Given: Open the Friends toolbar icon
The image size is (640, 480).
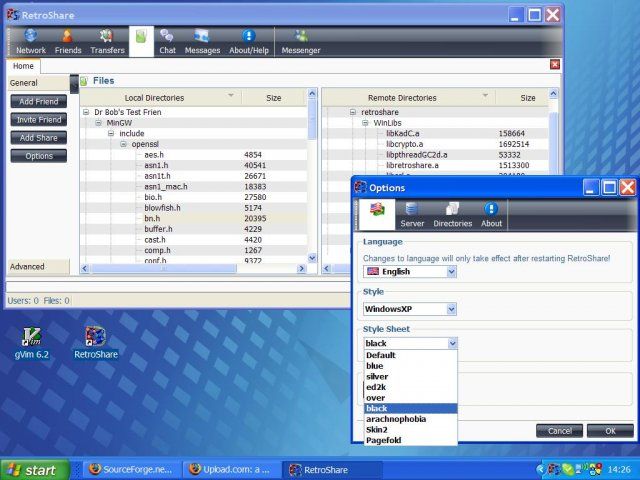Looking at the screenshot, I should (x=68, y=42).
